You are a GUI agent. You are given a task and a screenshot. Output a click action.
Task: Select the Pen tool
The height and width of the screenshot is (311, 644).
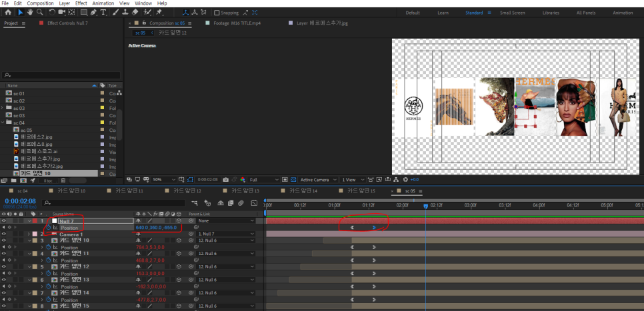(x=93, y=12)
